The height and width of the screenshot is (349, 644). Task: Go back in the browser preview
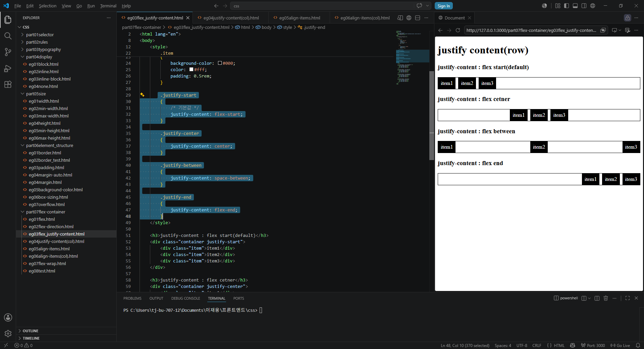(440, 30)
